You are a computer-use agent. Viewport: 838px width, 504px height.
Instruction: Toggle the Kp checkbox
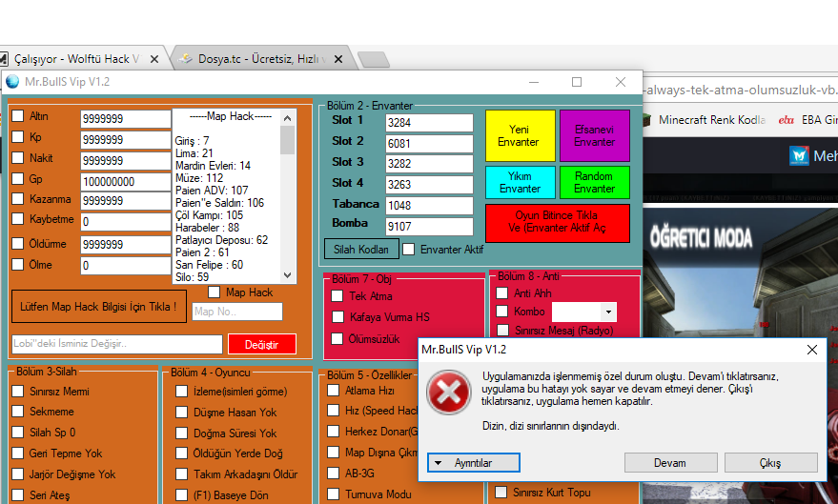pyautogui.click(x=17, y=136)
